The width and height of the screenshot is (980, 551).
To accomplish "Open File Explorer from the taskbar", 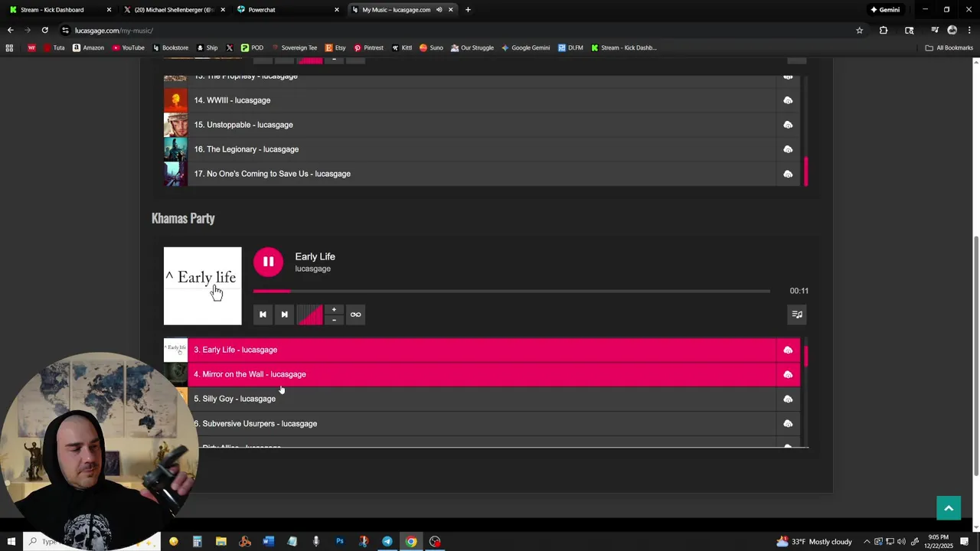I will pos(220,542).
